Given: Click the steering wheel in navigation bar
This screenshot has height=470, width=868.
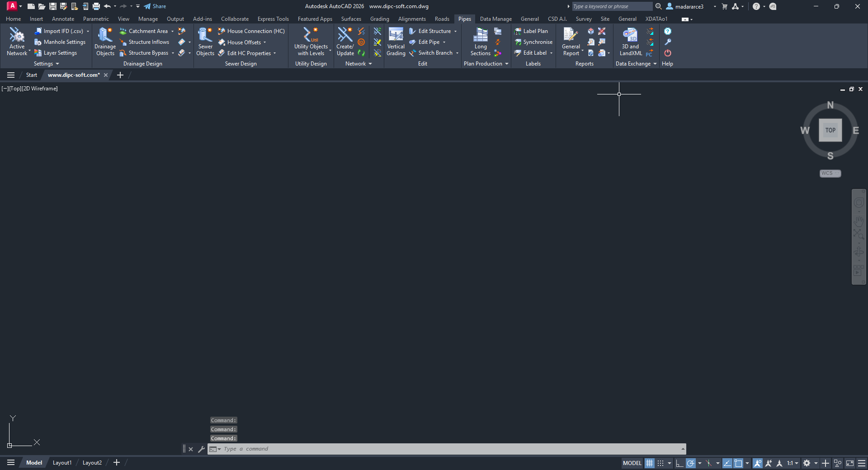Looking at the screenshot, I should 859,203.
